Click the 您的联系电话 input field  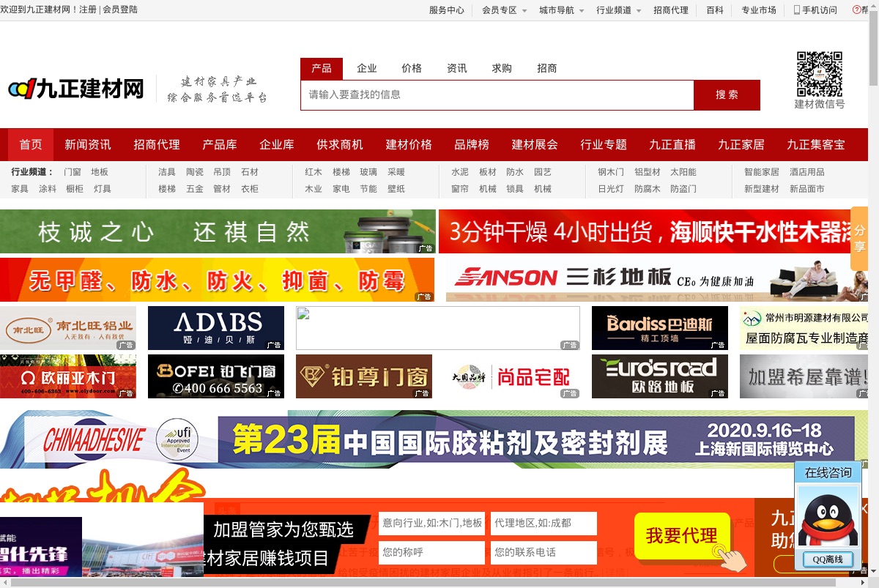tap(544, 552)
